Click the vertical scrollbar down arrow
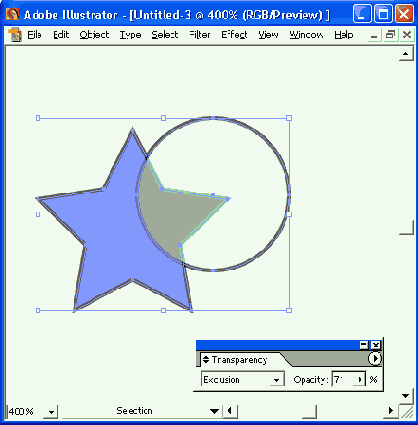The image size is (418, 425). pyautogui.click(x=406, y=396)
